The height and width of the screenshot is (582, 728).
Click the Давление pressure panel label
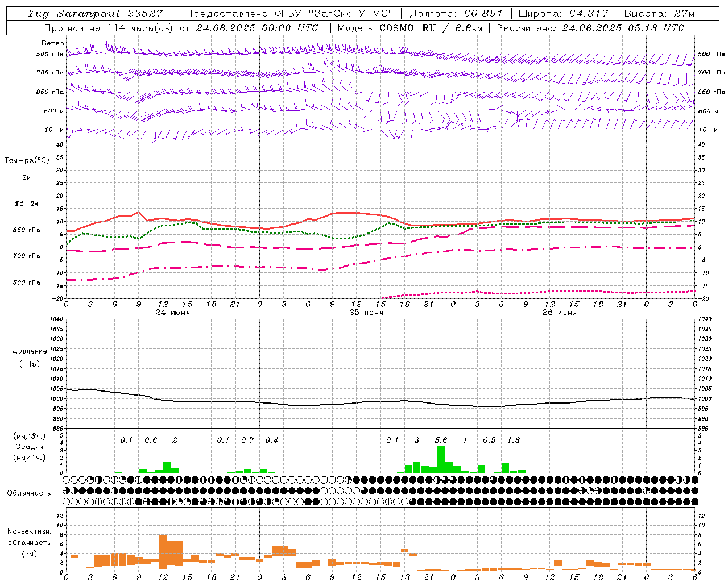point(30,351)
